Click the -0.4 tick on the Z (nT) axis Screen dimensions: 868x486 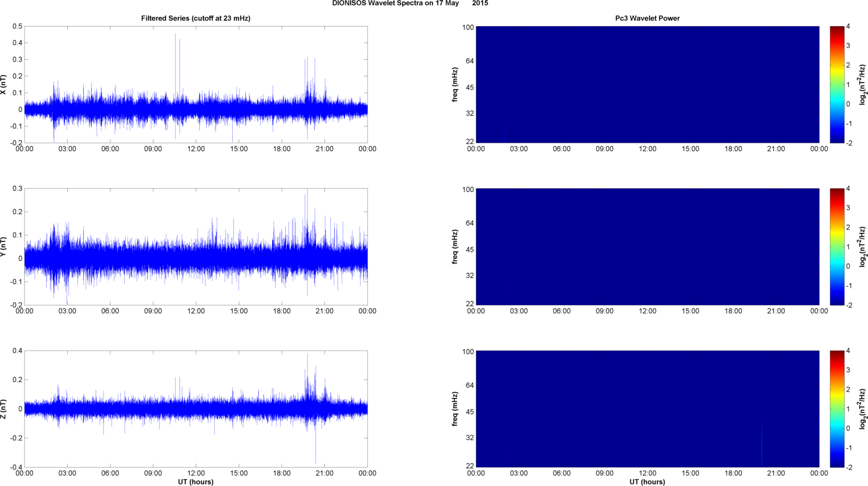[16, 467]
